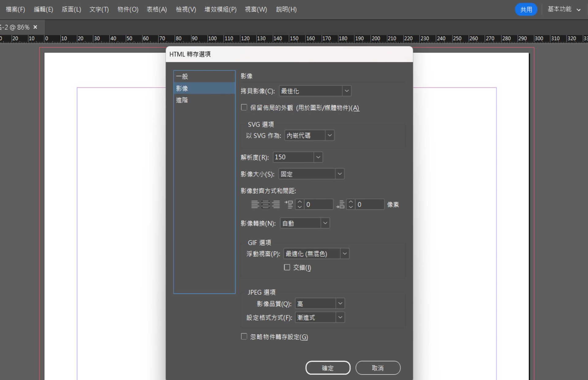Click the space after icon

(x=340, y=204)
